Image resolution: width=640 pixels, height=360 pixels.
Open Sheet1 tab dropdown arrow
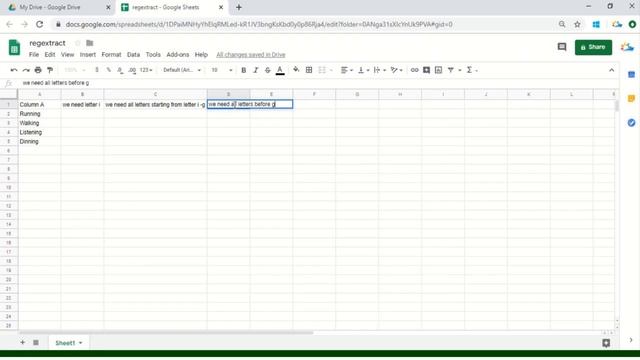pos(80,343)
